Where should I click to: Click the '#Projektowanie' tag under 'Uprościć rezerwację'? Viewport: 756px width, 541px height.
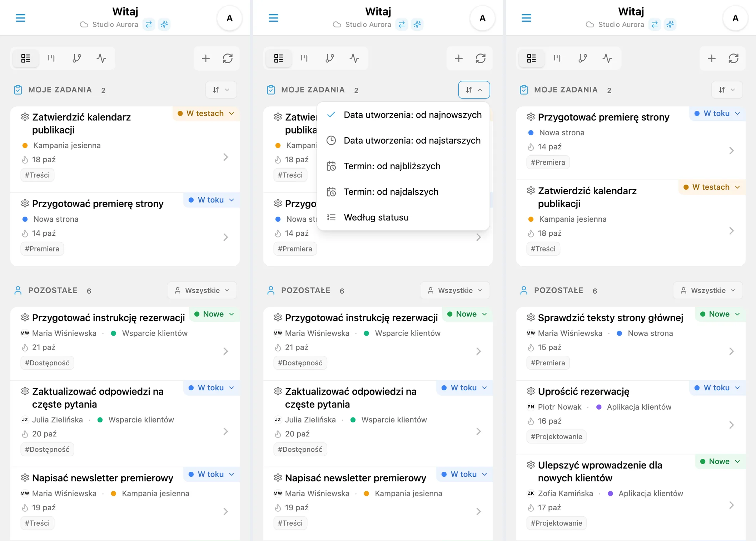coord(556,437)
